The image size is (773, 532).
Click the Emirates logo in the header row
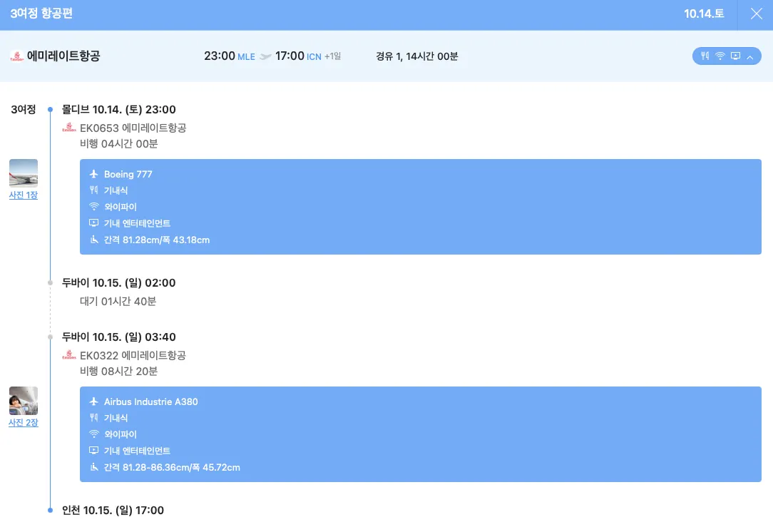click(17, 56)
